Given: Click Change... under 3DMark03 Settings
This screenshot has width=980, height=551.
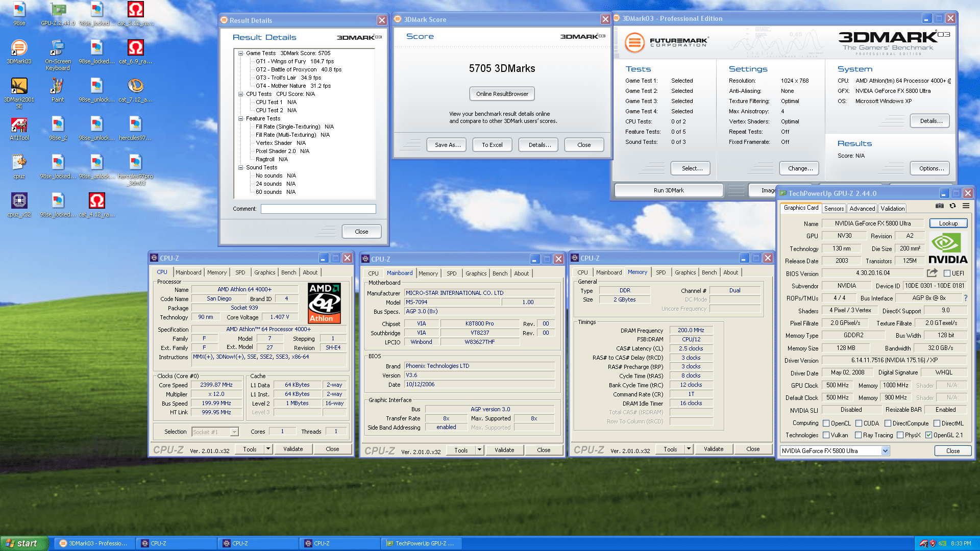Looking at the screenshot, I should [799, 168].
